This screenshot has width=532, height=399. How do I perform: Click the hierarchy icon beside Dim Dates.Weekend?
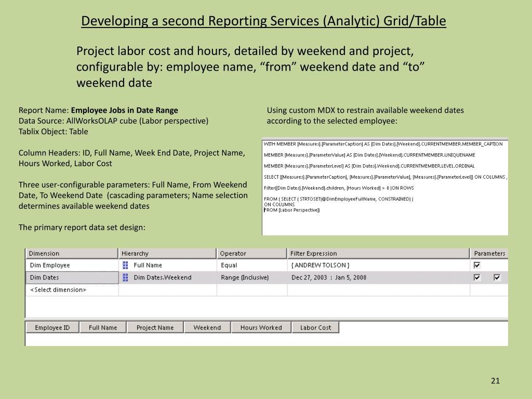(x=125, y=277)
